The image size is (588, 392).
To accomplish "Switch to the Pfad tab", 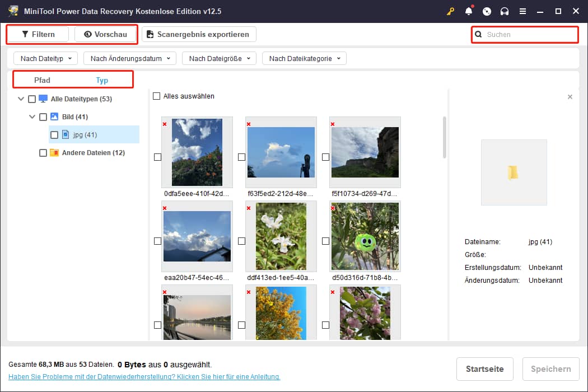I will pyautogui.click(x=42, y=80).
